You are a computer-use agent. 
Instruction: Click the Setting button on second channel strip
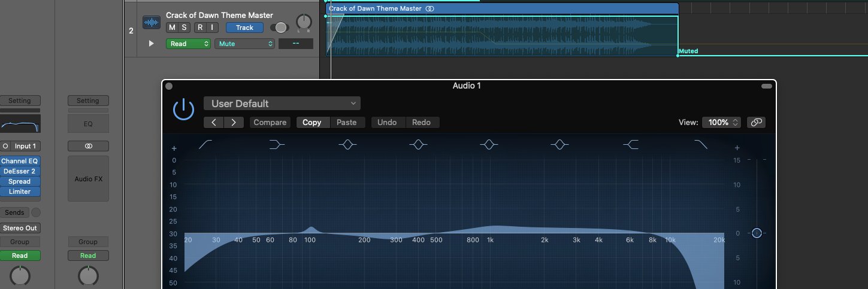click(88, 101)
